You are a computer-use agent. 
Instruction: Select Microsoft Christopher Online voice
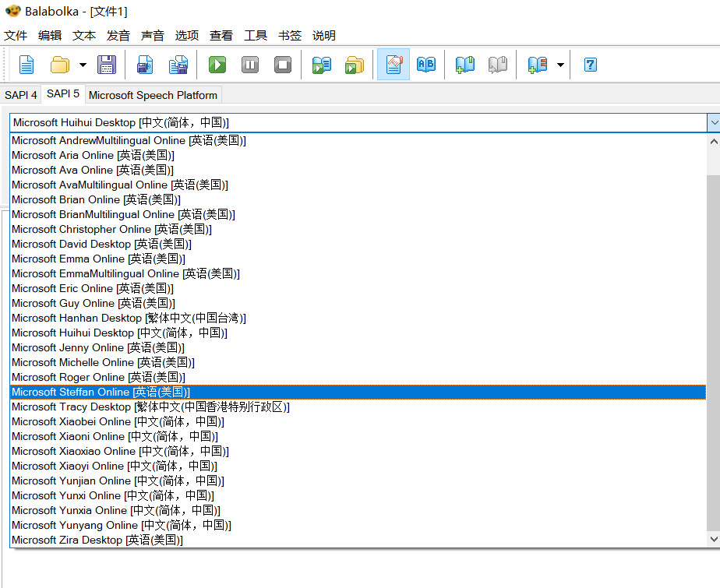coord(358,229)
